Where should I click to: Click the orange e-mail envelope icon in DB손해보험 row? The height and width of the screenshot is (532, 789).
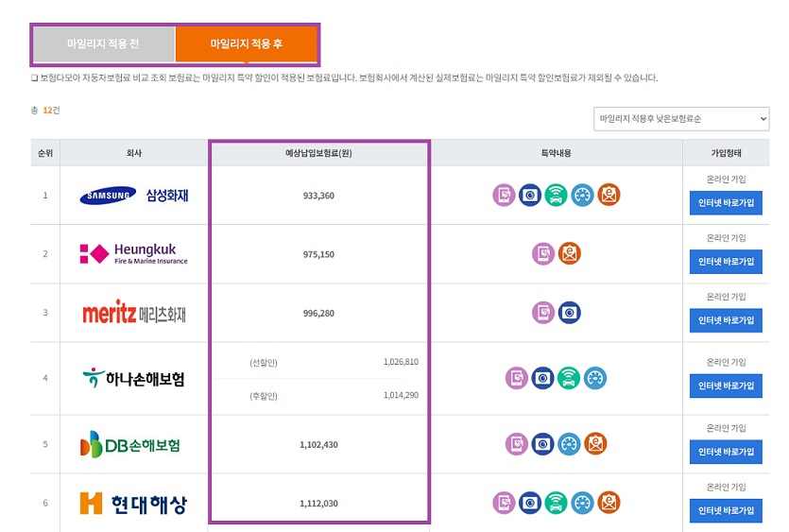click(x=595, y=443)
